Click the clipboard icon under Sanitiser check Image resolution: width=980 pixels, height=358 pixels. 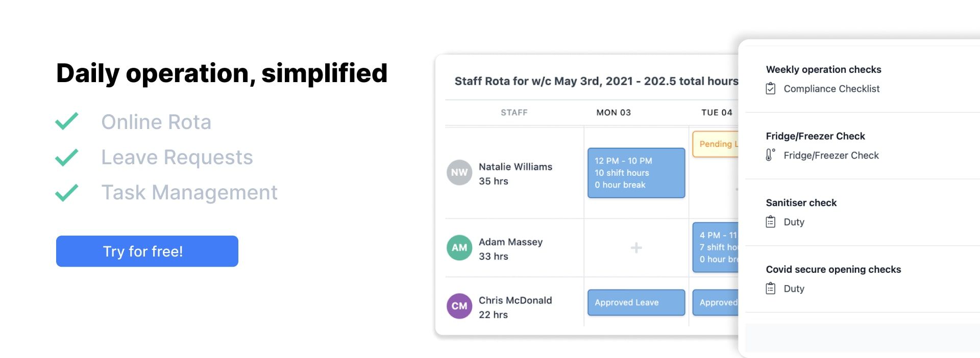(x=771, y=222)
